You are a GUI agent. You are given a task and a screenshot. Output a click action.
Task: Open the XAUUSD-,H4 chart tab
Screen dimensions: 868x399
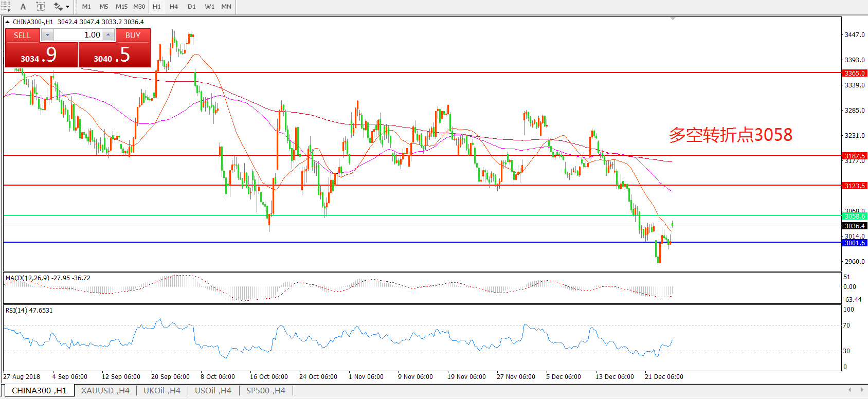(105, 391)
